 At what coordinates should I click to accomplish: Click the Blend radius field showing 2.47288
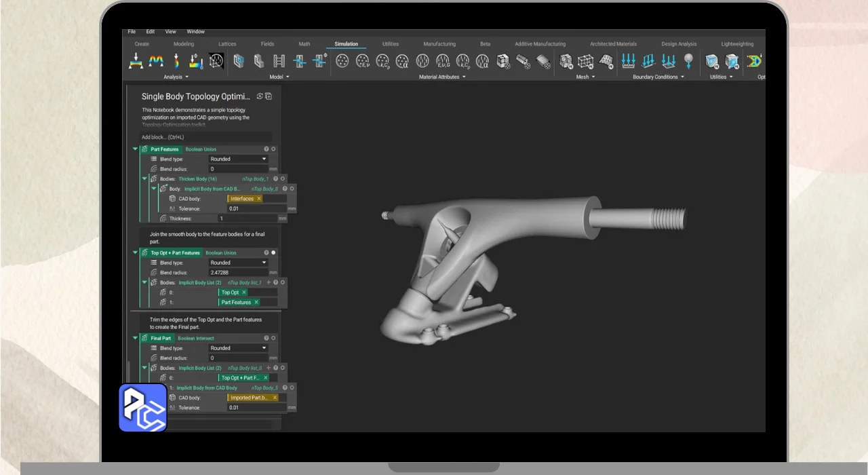click(x=238, y=273)
